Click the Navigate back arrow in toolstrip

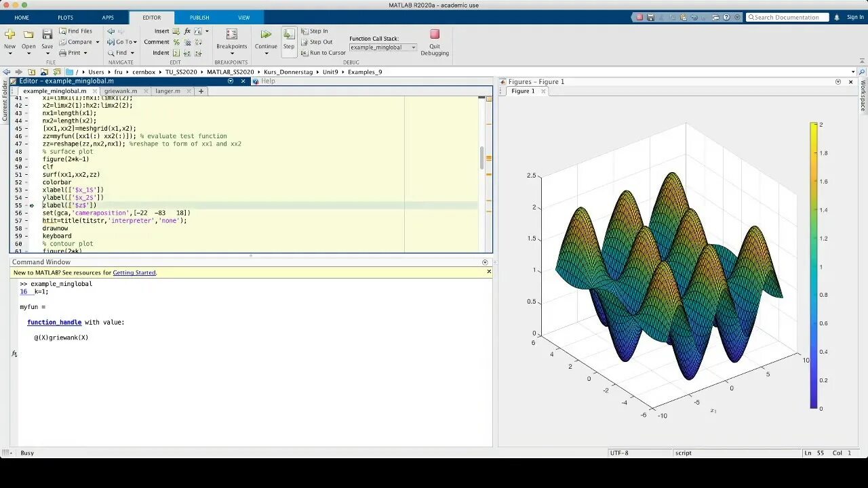pos(111,31)
